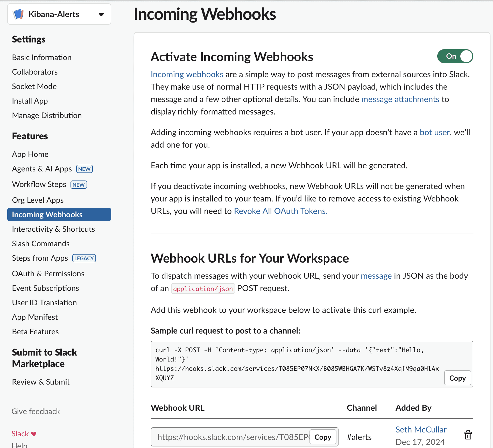This screenshot has width=493, height=448.
Task: Go to OAuth & Permissions
Action: click(x=48, y=274)
